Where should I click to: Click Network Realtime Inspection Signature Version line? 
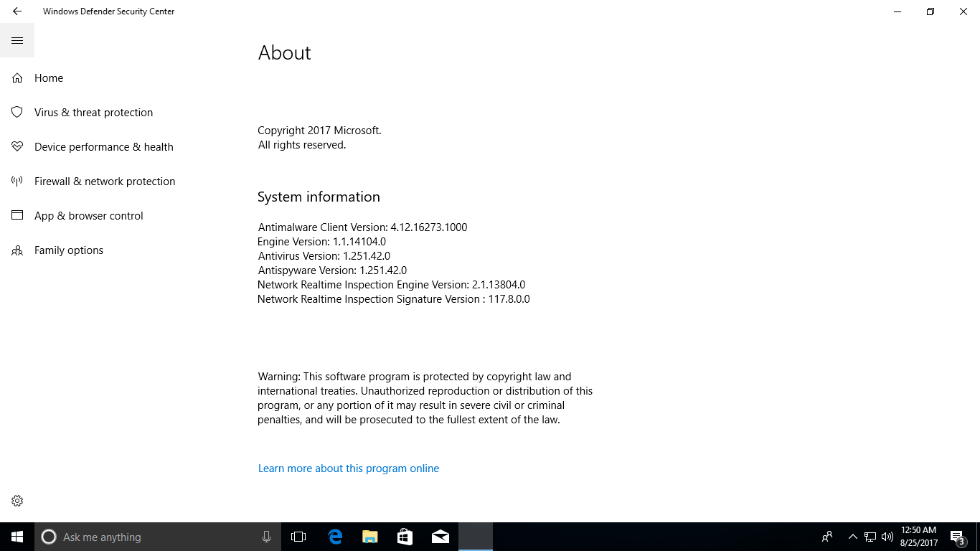[x=394, y=299]
